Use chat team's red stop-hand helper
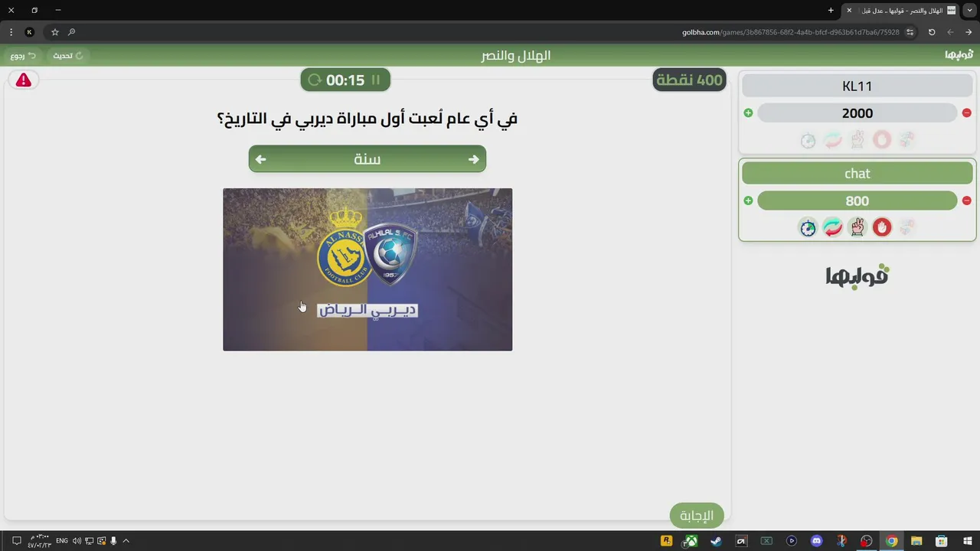Screen dimensions: 980x551 click(x=882, y=227)
